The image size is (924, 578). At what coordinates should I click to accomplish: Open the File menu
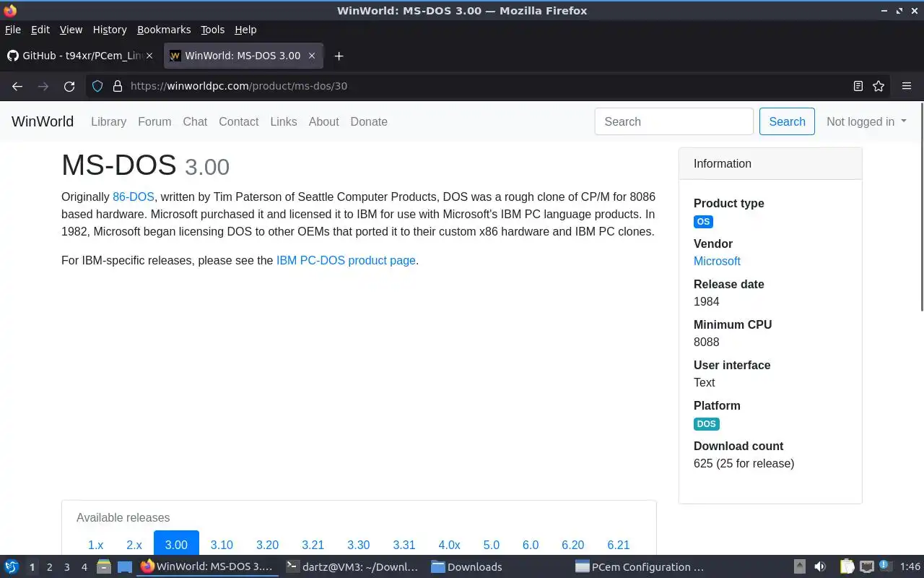point(13,30)
